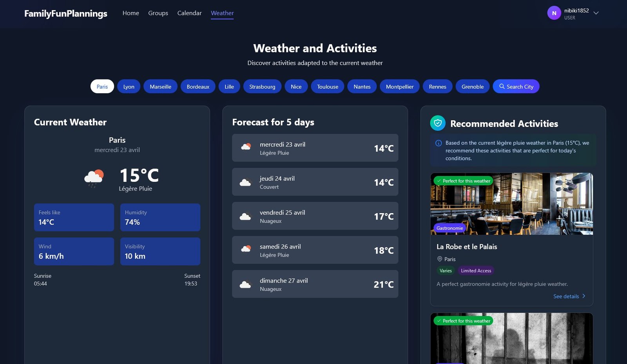Choose Marseille from the city chips
Image resolution: width=627 pixels, height=364 pixels.
[160, 87]
